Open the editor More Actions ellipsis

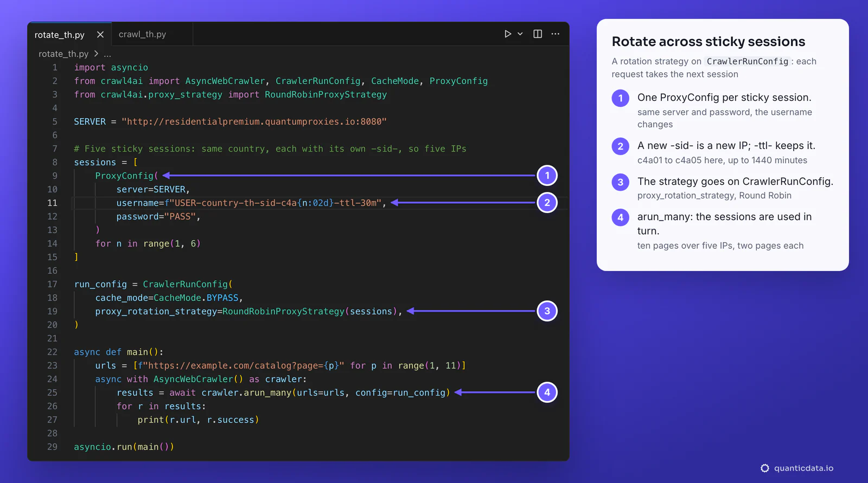click(x=555, y=34)
